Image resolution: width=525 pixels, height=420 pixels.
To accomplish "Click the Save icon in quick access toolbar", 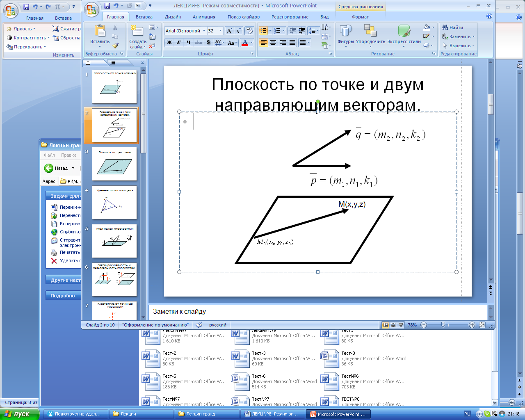I will pyautogui.click(x=107, y=6).
